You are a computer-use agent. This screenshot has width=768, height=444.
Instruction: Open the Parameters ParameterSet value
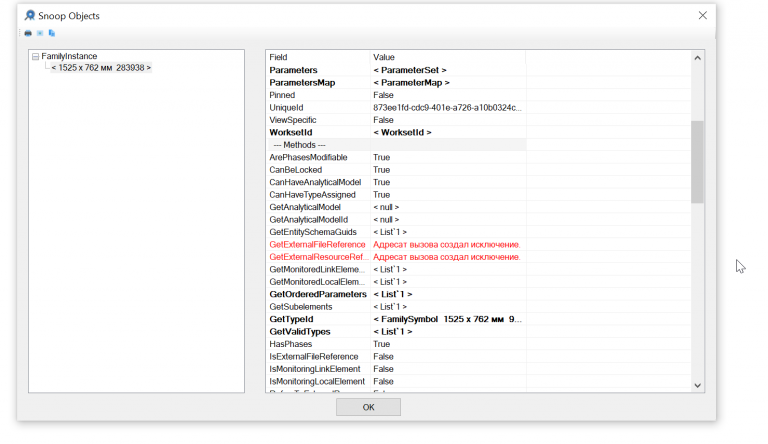tap(409, 70)
